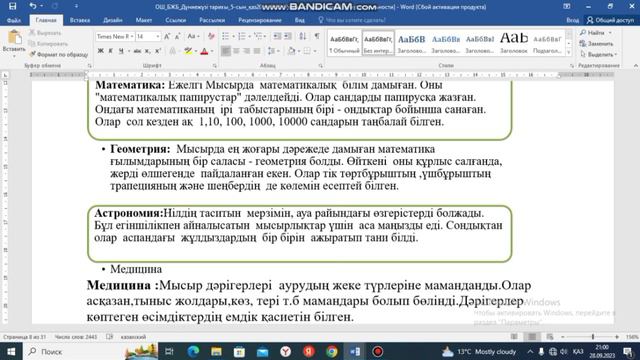Click the Save icon in title bar
The width and height of the screenshot is (640, 360).
[x=13, y=6]
